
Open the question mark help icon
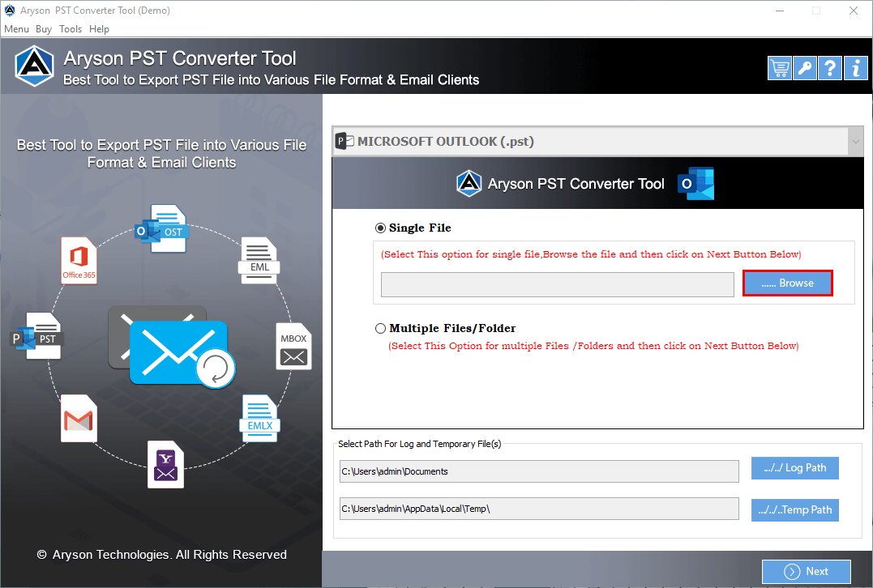click(x=829, y=68)
